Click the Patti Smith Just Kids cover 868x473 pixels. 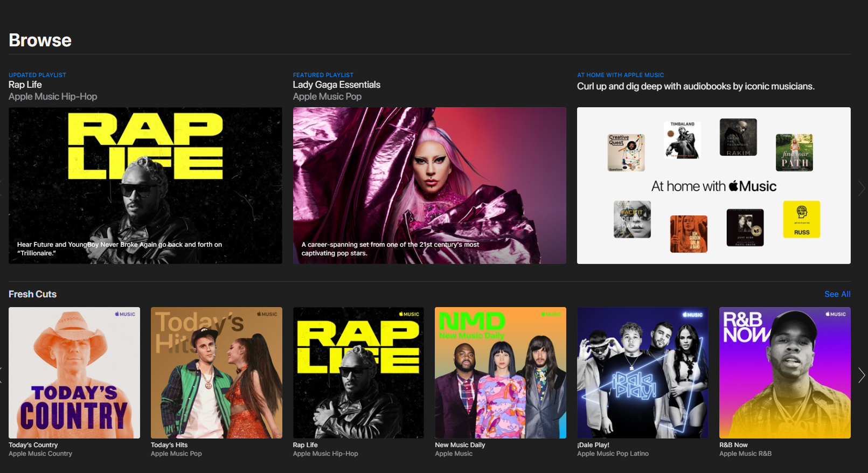(745, 227)
